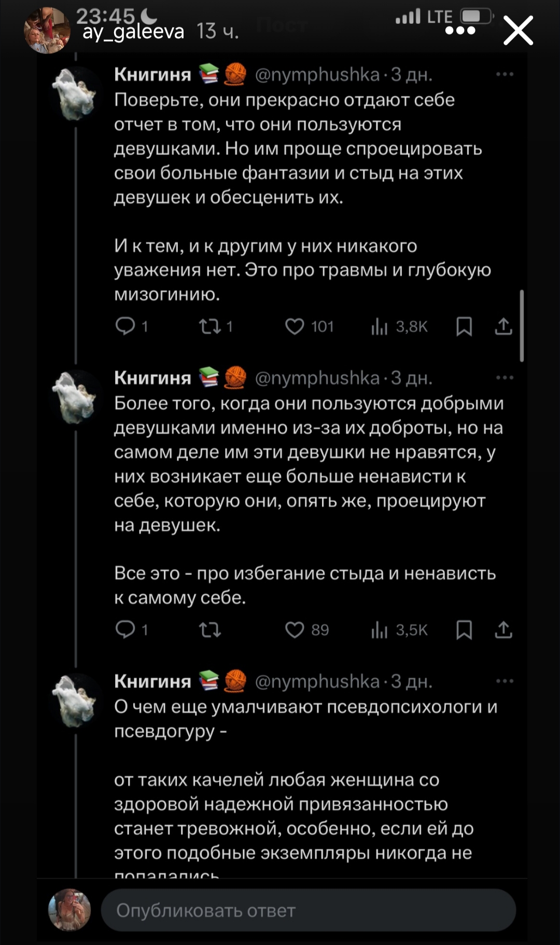This screenshot has width=560, height=945.
Task: Open the three-dot menu on second tweet
Action: coord(505,378)
